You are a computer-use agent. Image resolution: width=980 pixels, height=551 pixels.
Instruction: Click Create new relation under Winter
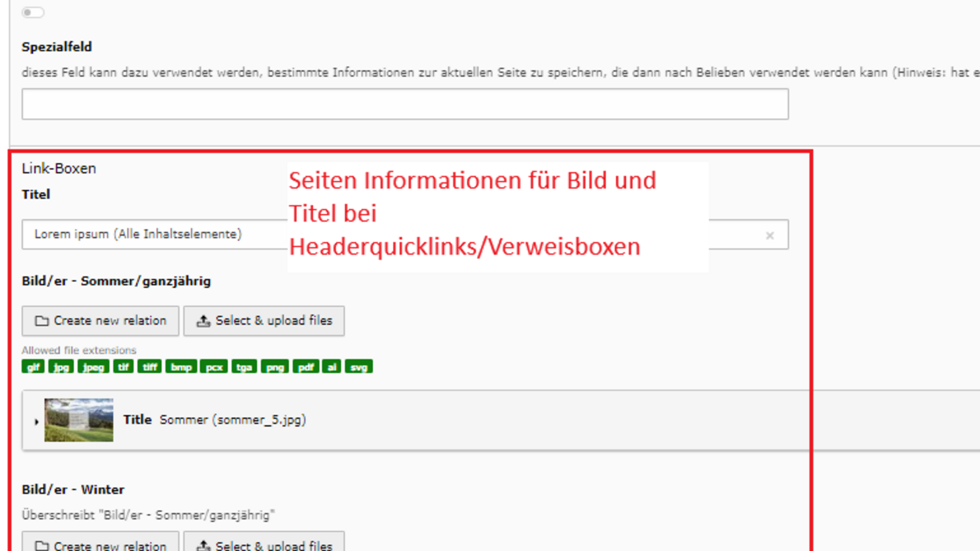coord(101,544)
